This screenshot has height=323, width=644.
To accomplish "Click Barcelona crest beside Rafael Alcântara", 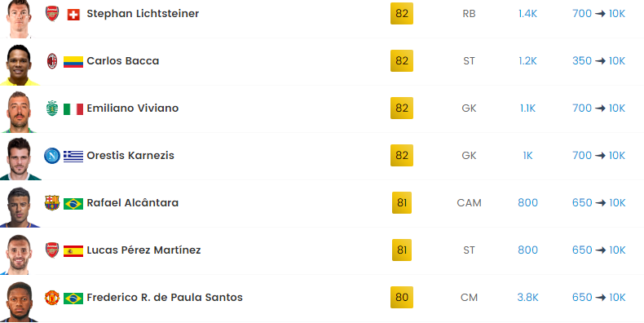I will tap(51, 203).
